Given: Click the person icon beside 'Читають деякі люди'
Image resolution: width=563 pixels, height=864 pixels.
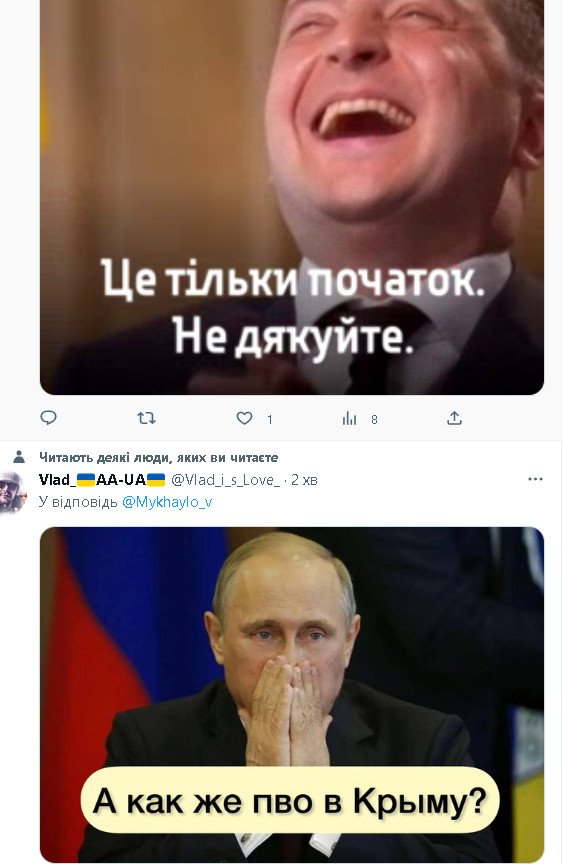Looking at the screenshot, I should (x=19, y=457).
